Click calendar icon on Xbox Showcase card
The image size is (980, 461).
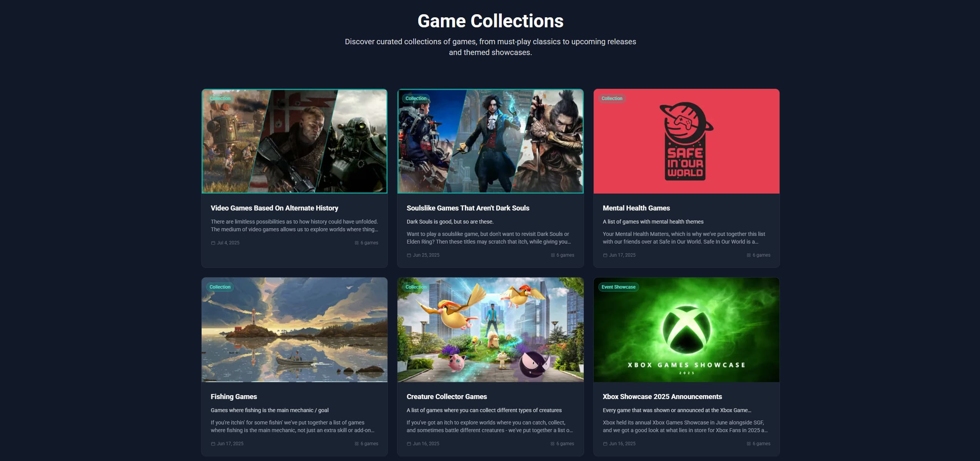[605, 444]
